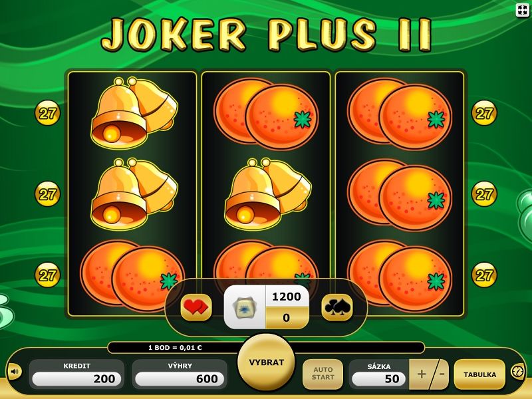This screenshot has height=399, width=532.
Task: Select the bottom-left 27 line coin
Action: (47, 275)
